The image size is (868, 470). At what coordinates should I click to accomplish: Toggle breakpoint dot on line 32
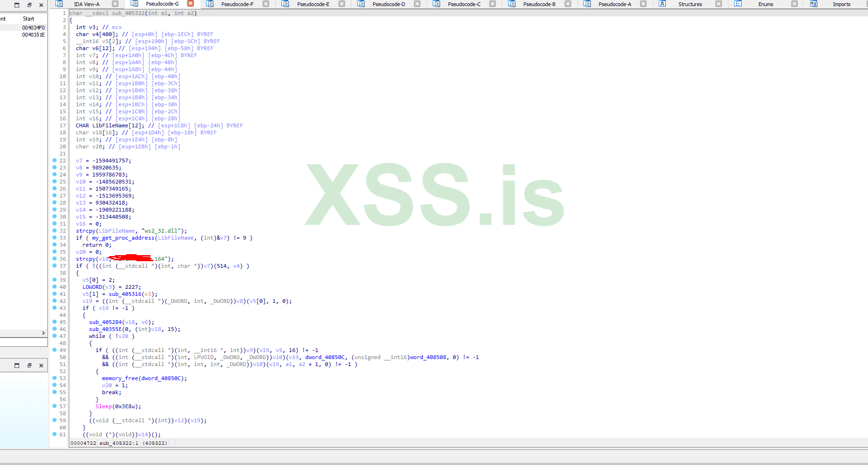(x=54, y=230)
